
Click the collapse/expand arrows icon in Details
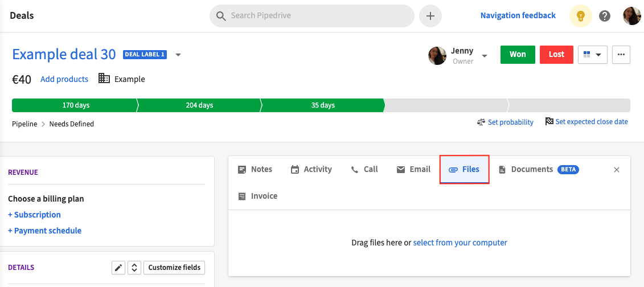(134, 268)
